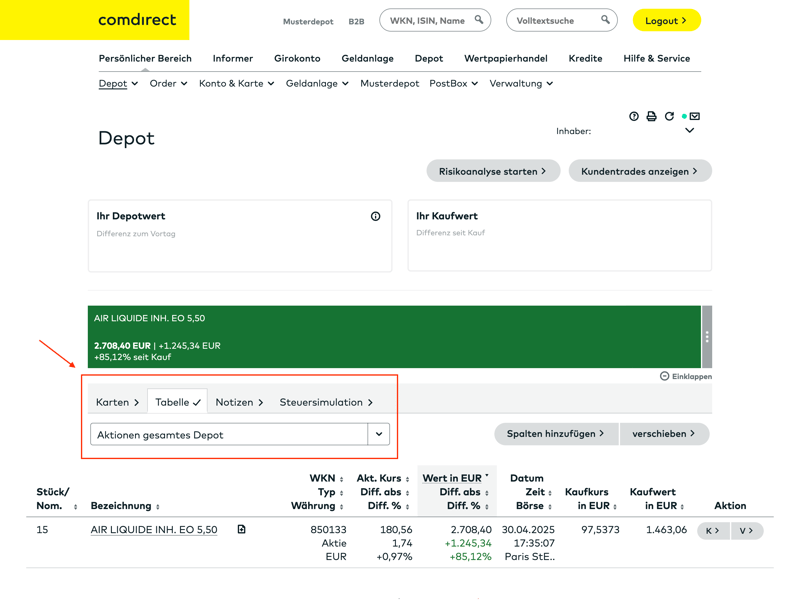This screenshot has height=600, width=800.
Task: Open the 'Aktionen gesamtes Depot' combo box
Action: [x=240, y=434]
